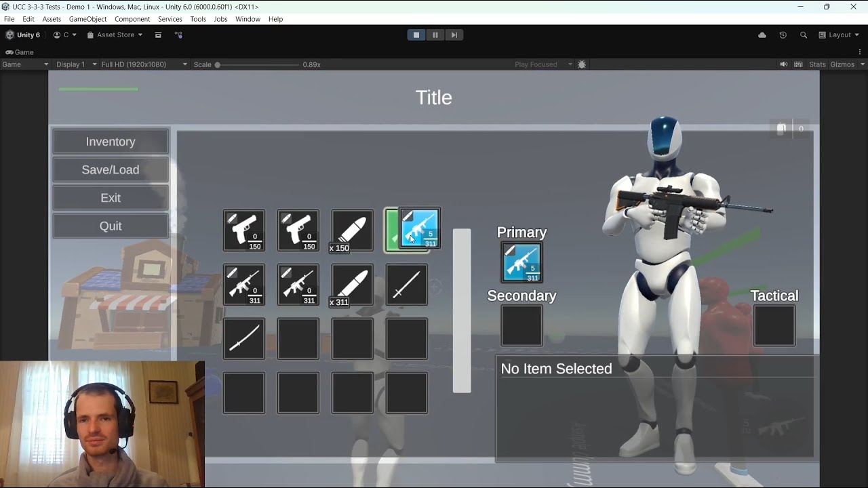
Task: Open the Asset Store dropdown
Action: coord(115,35)
